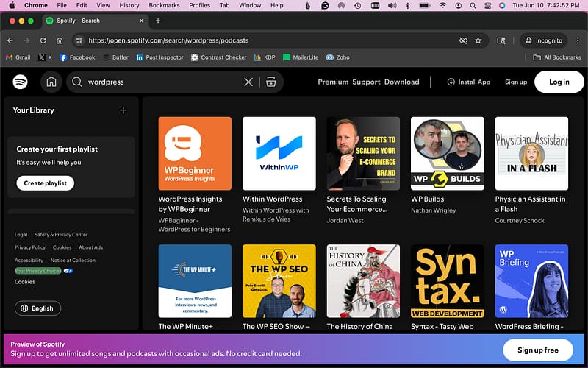588x368 pixels.
Task: Open Chrome side panel icon
Action: tap(501, 40)
